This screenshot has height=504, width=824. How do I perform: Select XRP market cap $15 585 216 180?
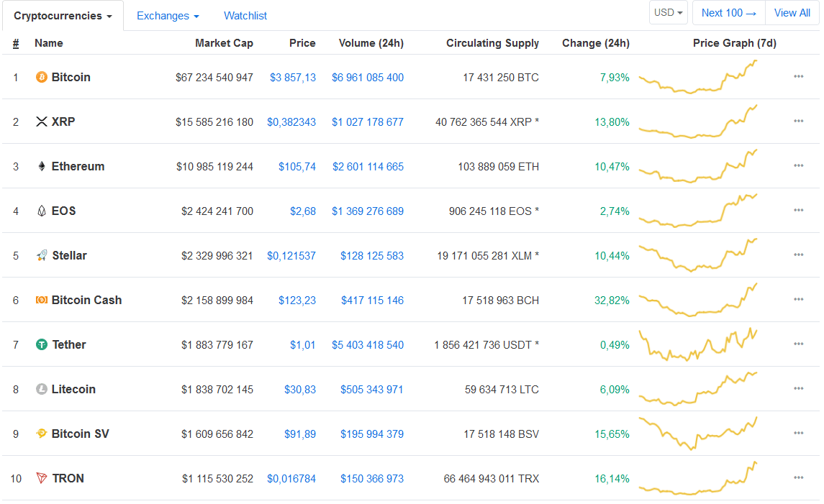pos(214,122)
